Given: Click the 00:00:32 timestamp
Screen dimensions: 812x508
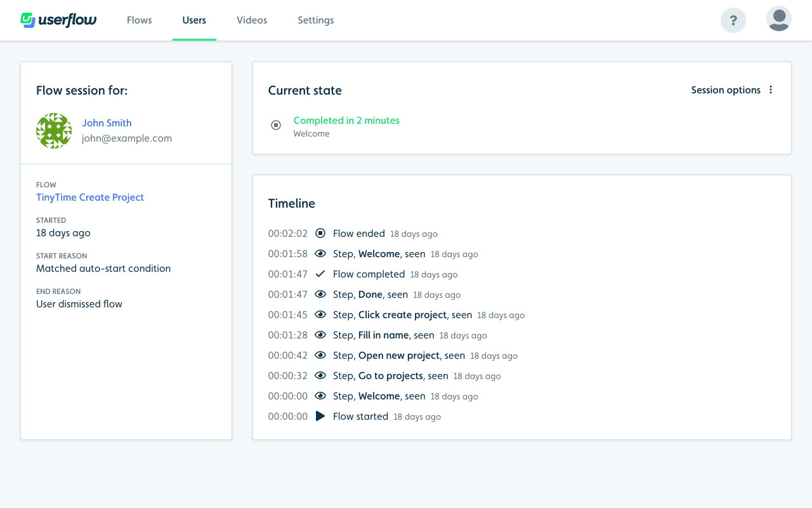Looking at the screenshot, I should (288, 375).
